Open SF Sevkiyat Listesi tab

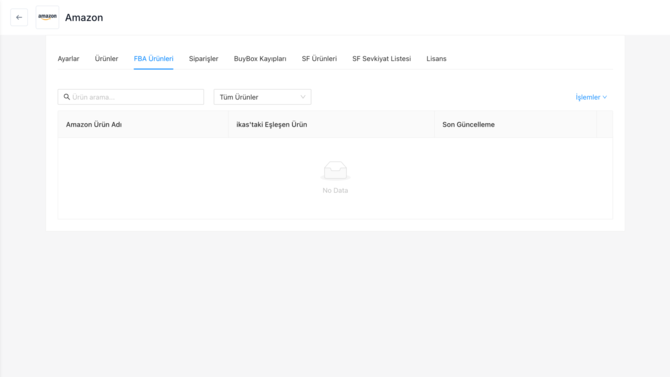382,59
